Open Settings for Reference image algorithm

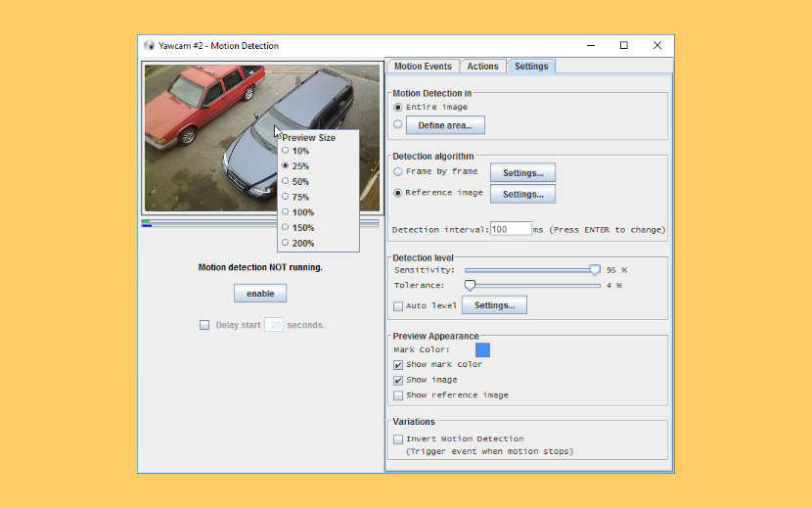point(522,194)
